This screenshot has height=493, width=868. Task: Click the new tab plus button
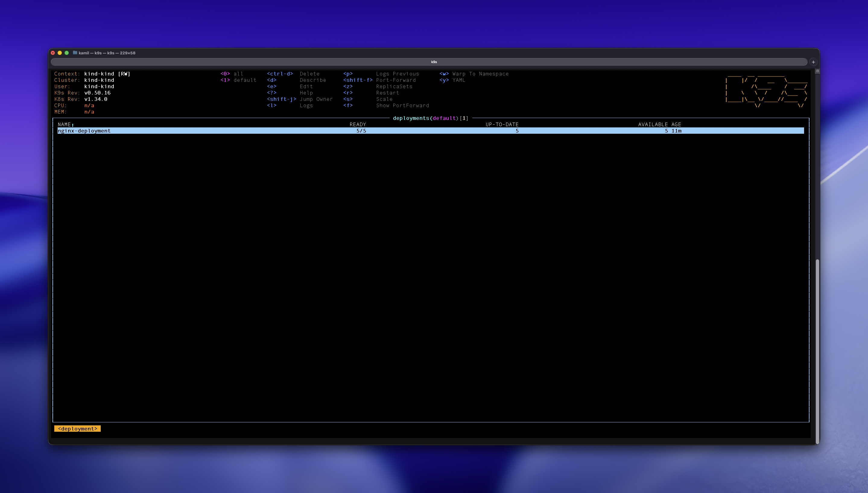[x=813, y=62]
